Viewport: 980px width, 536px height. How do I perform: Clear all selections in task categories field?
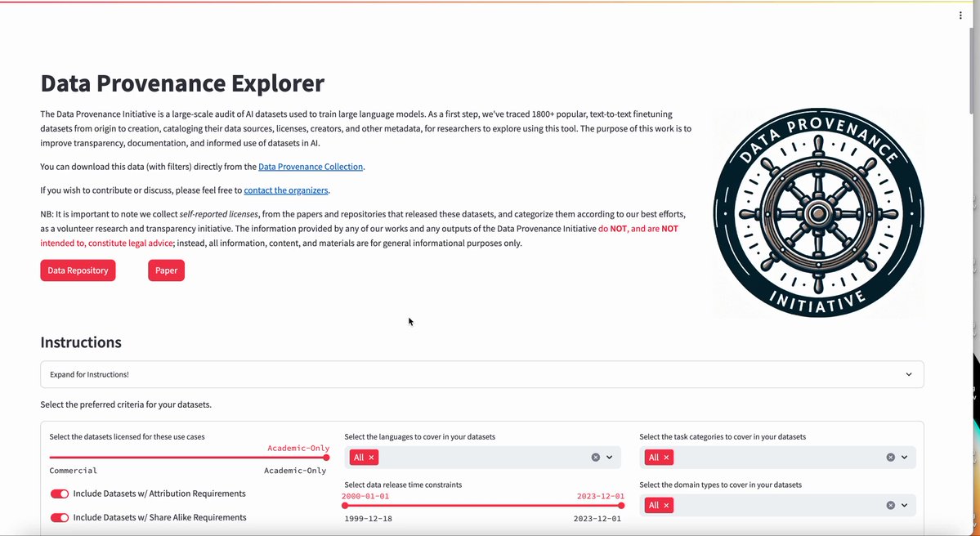tap(891, 458)
